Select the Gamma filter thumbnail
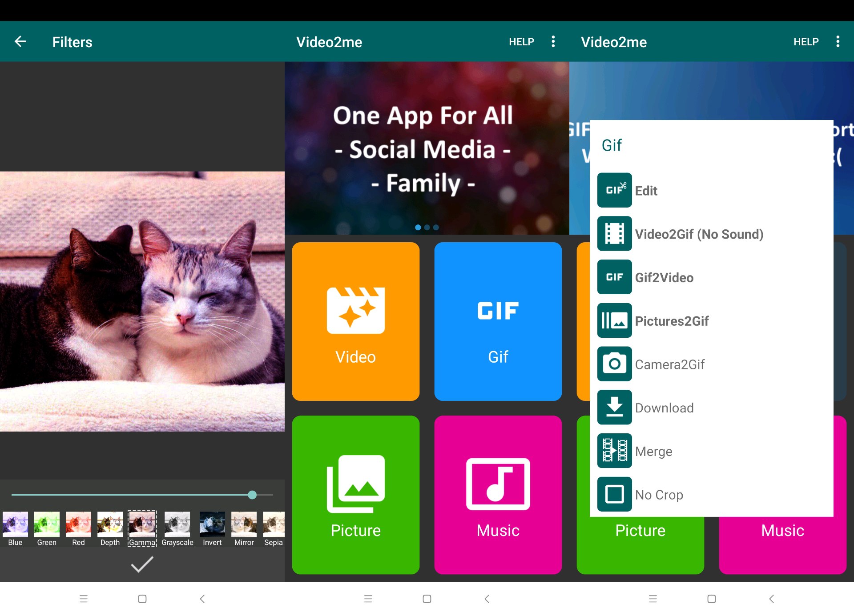Screen dimensions: 854x616 pyautogui.click(x=142, y=528)
